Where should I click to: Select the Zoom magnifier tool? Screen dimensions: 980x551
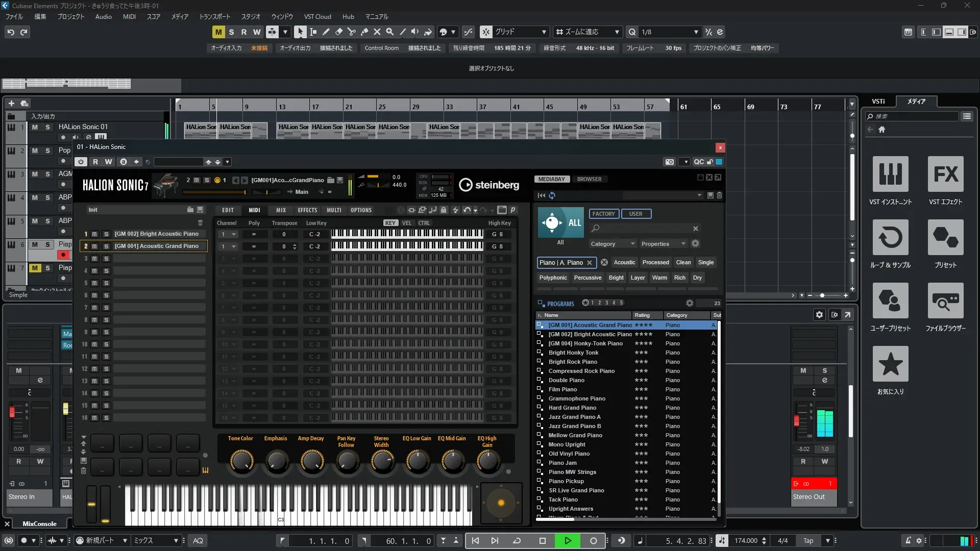tap(390, 32)
